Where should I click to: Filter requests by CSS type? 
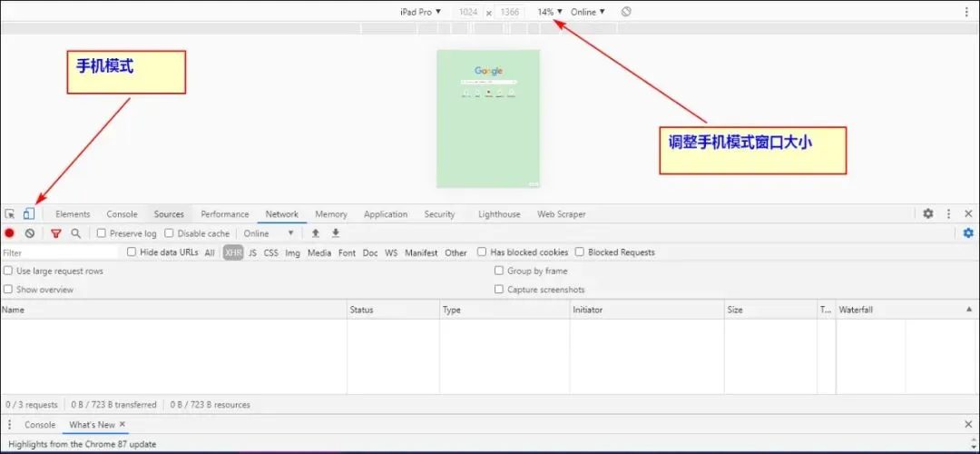coord(270,252)
